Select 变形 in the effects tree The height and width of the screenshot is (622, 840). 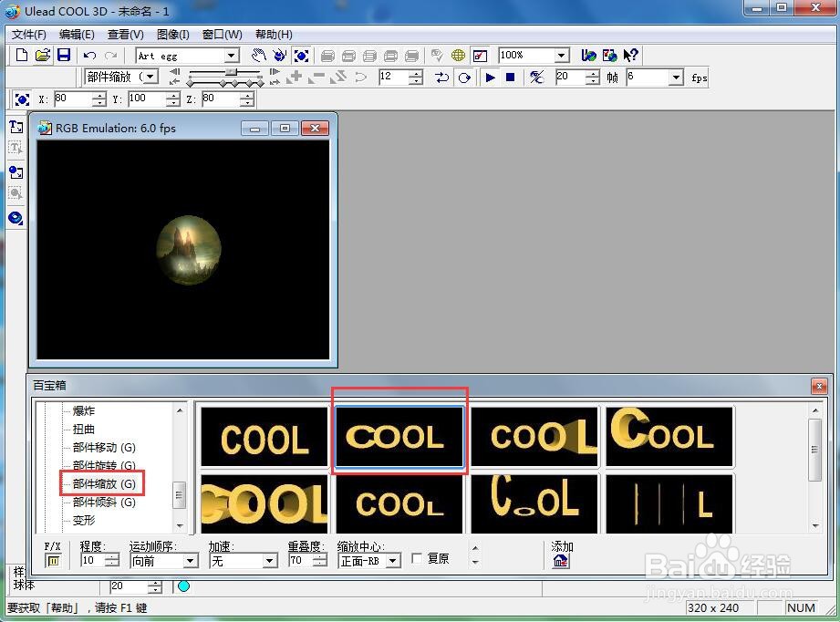[84, 520]
